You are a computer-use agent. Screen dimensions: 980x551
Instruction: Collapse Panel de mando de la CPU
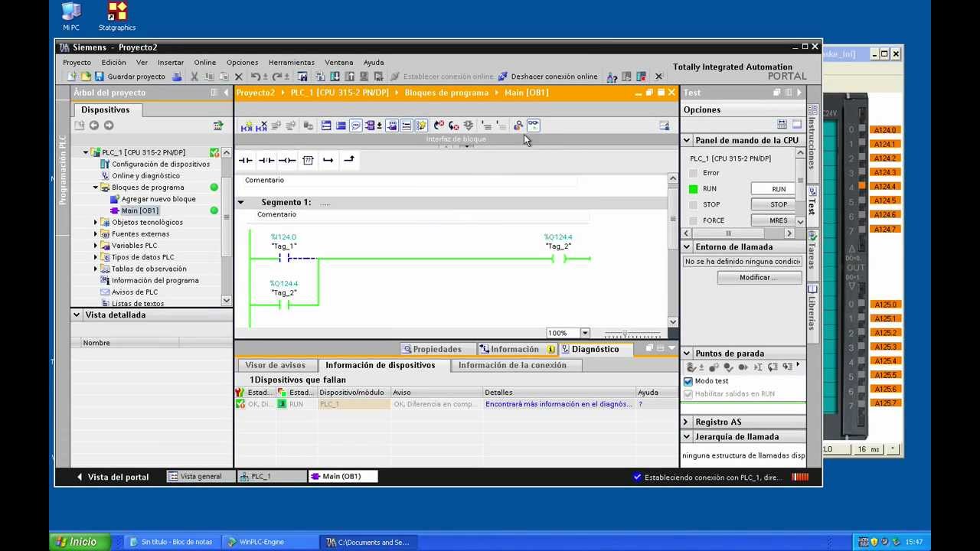coord(687,141)
